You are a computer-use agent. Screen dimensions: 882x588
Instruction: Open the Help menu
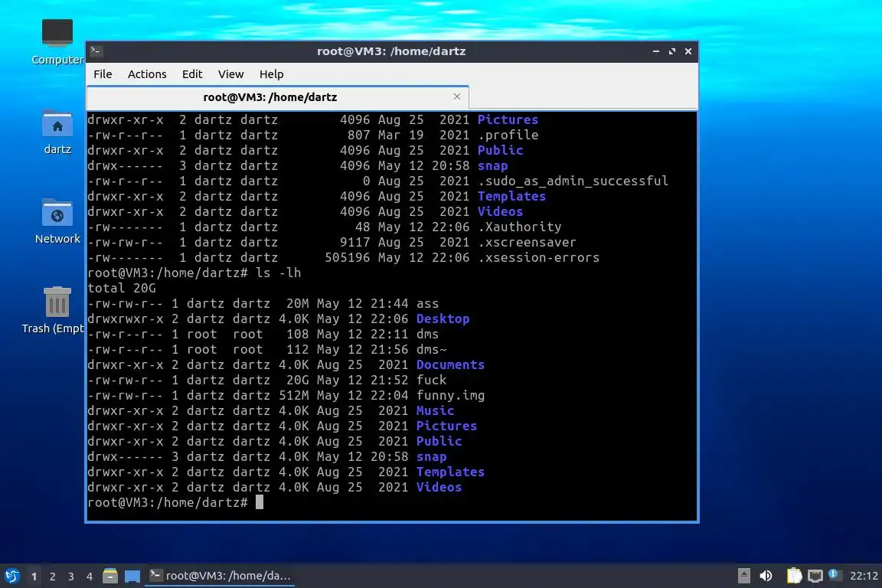pos(271,74)
